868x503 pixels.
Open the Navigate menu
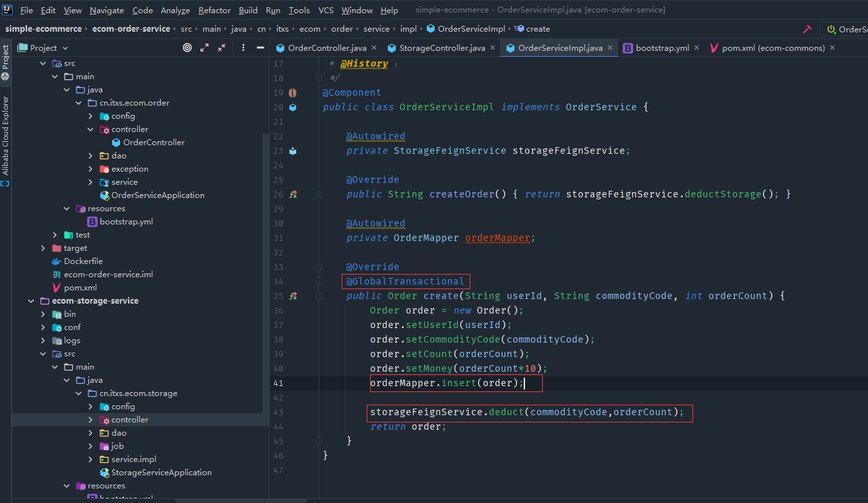[107, 10]
